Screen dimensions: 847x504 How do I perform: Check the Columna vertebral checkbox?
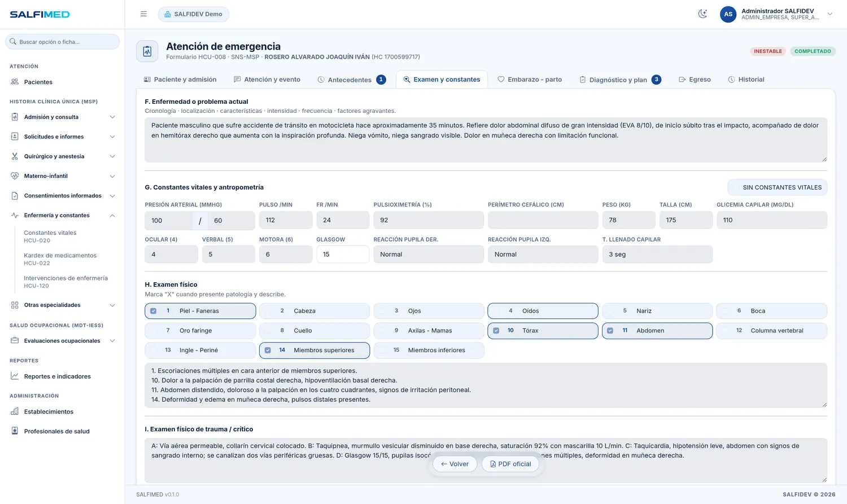coord(724,331)
